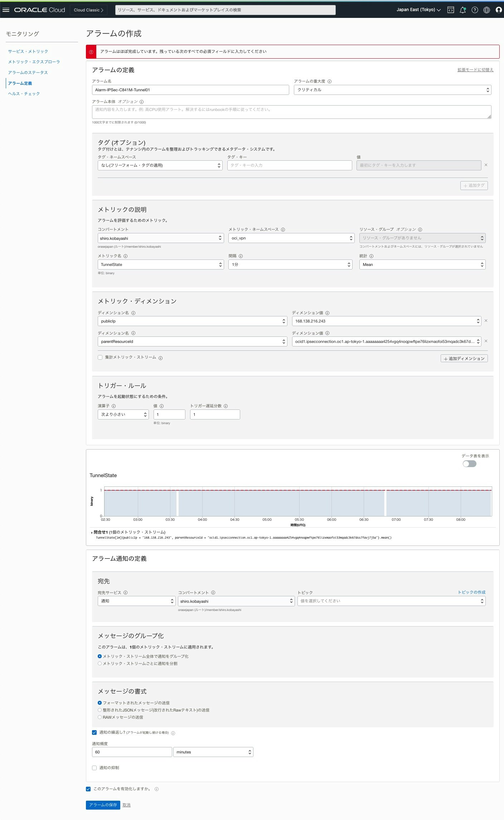
Task: Click info icon next to 間隔
Action: (x=241, y=256)
